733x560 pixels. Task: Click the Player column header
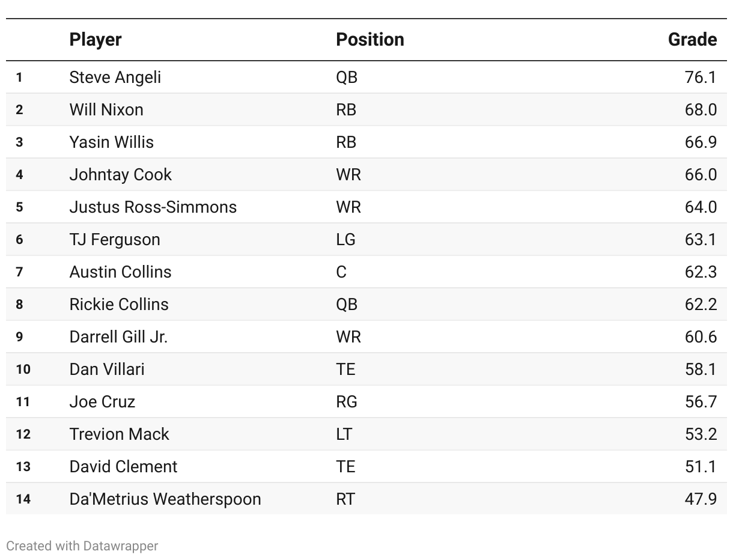click(x=96, y=40)
